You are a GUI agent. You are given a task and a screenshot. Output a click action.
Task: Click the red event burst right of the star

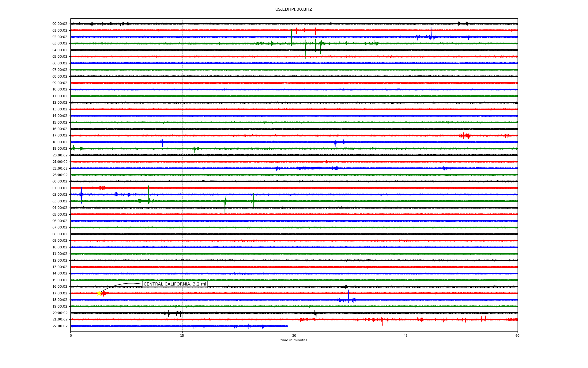[104, 293]
